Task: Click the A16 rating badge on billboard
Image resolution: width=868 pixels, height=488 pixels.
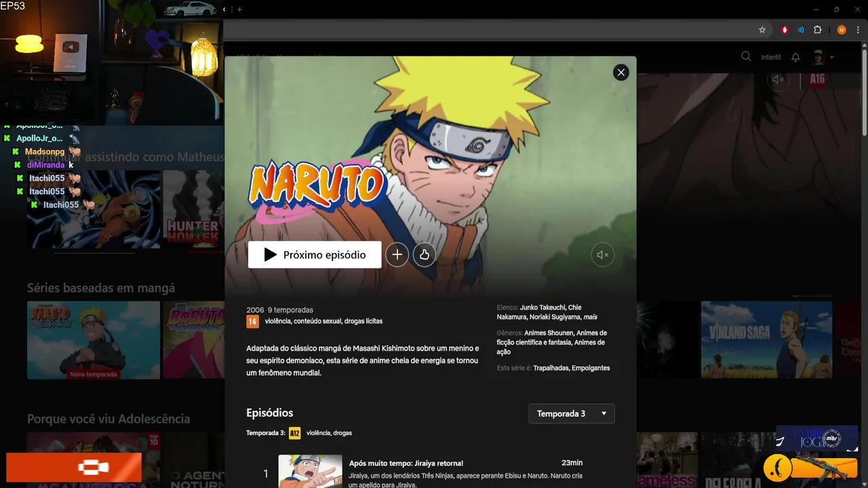Action: point(817,79)
